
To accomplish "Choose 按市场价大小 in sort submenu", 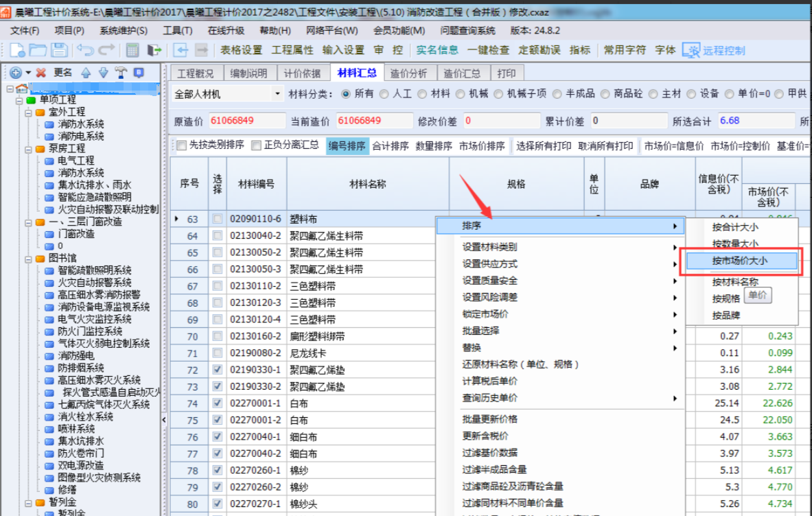I will pyautogui.click(x=739, y=261).
